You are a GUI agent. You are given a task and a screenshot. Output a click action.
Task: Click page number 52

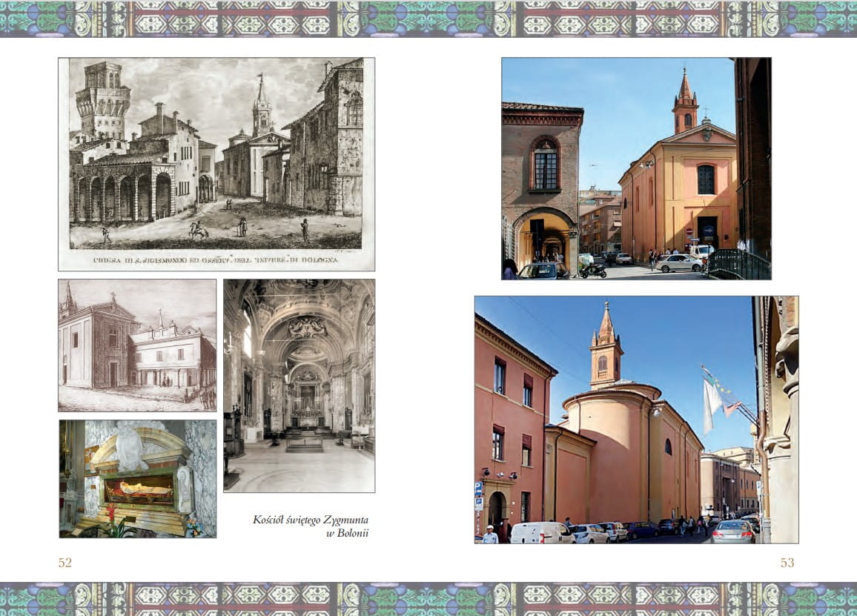pyautogui.click(x=65, y=563)
